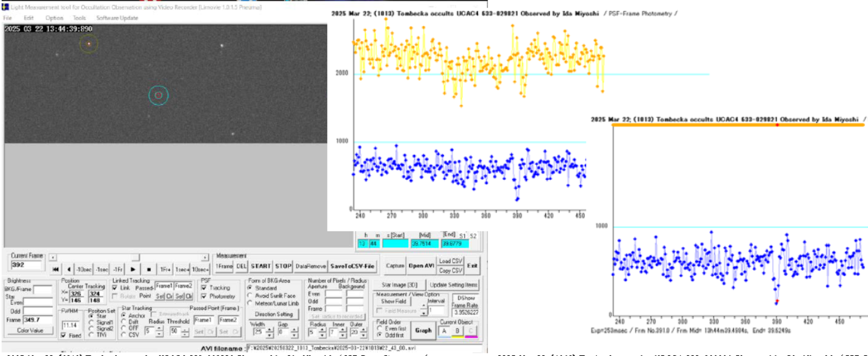Open the Tools menu
The width and height of the screenshot is (868, 356).
[x=79, y=18]
